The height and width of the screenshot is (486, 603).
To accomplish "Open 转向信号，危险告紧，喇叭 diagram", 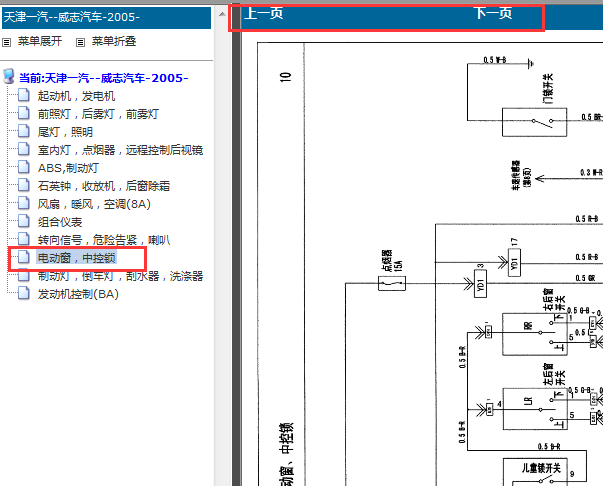I will (103, 240).
